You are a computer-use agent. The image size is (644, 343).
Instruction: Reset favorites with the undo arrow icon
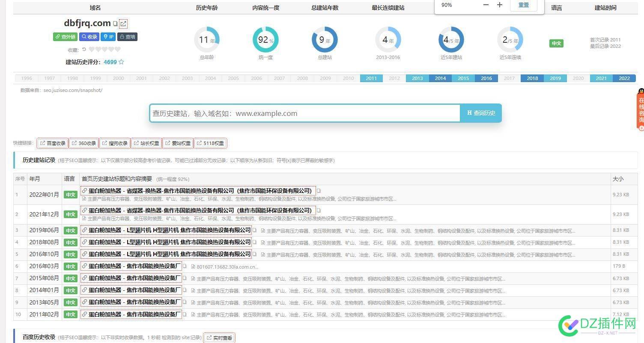coord(84,49)
